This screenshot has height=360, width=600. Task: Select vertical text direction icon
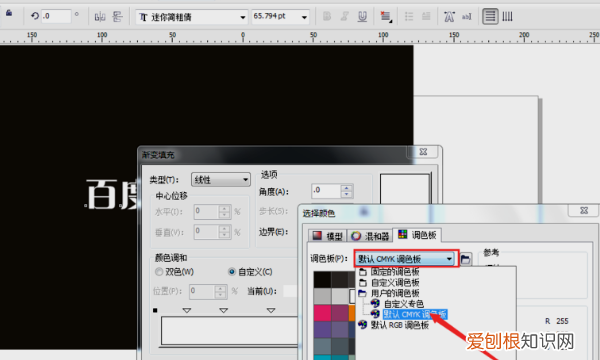(x=507, y=16)
